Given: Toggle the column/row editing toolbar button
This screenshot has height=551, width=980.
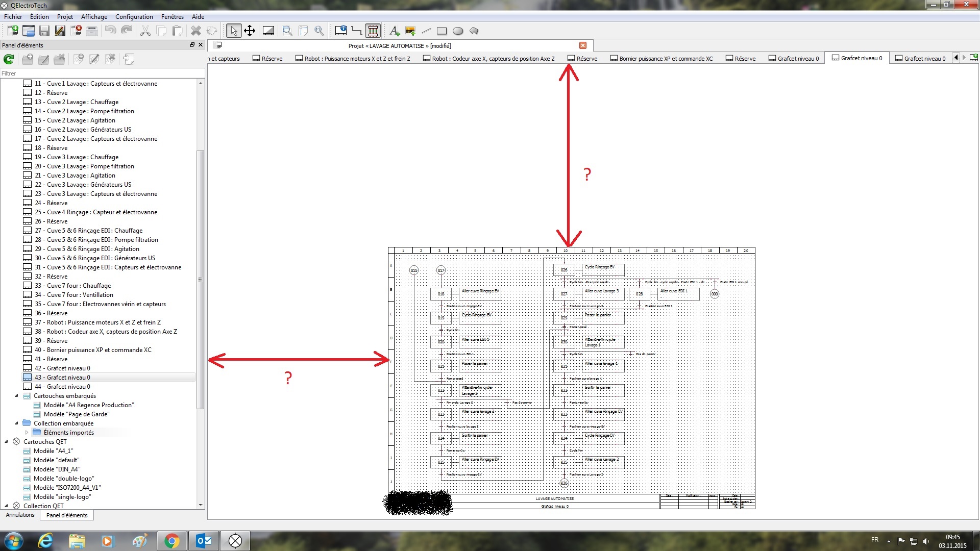Looking at the screenshot, I should [x=373, y=31].
